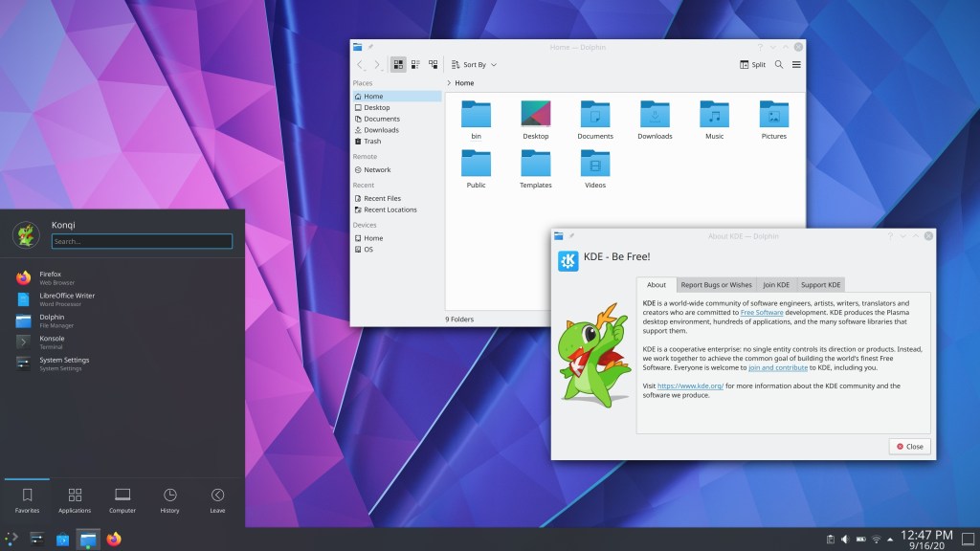Click the search magnifier icon in Dolphin
The width and height of the screenshot is (980, 551).
click(x=779, y=65)
